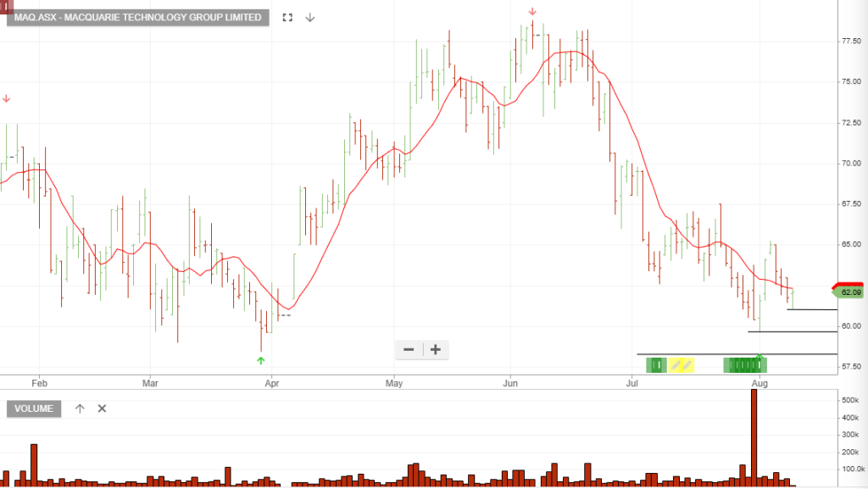This screenshot has width=868, height=489.
Task: Click the small green up arrow marker at August
Action: point(760,356)
